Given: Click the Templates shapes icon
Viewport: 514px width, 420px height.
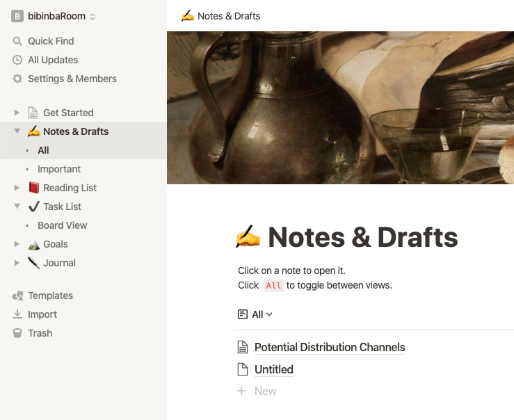Looking at the screenshot, I should pyautogui.click(x=17, y=296).
